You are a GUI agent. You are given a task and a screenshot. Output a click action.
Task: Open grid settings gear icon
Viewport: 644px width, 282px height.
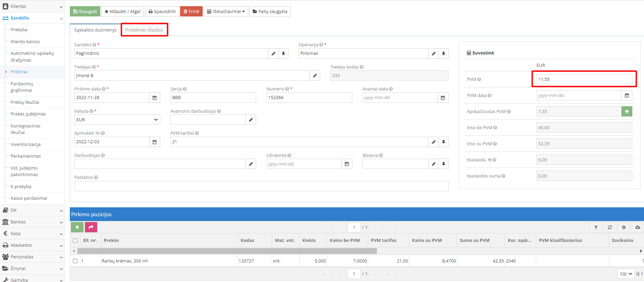tap(623, 227)
